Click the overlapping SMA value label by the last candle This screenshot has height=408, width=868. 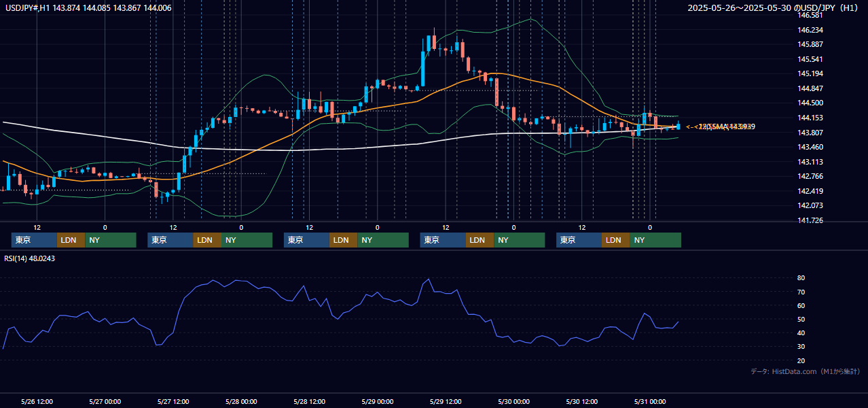(721, 126)
